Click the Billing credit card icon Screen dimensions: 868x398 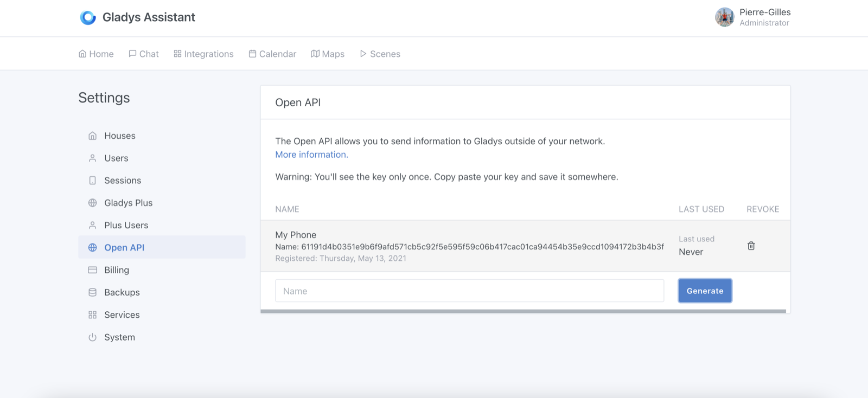[93, 269]
